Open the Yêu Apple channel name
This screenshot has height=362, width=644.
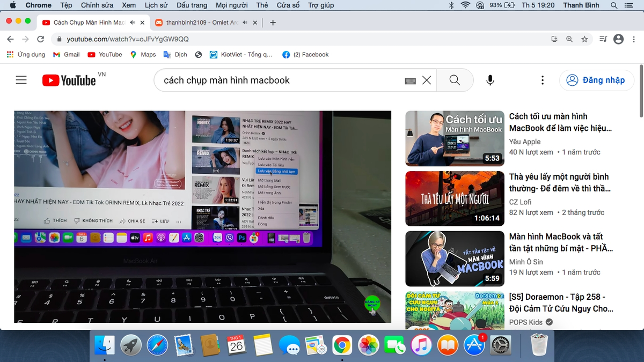[525, 142]
